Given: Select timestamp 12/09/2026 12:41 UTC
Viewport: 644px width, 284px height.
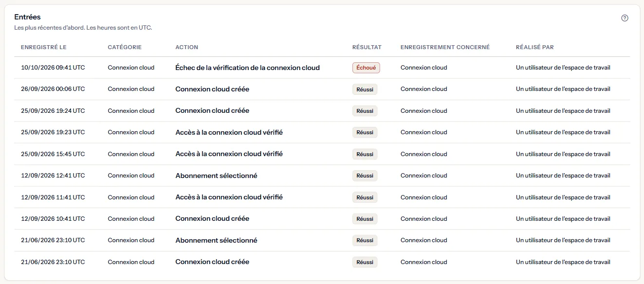Looking at the screenshot, I should (53, 176).
